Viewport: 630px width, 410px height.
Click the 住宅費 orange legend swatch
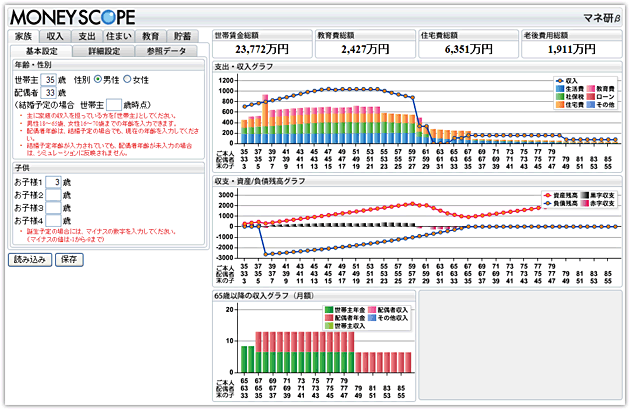click(x=560, y=105)
